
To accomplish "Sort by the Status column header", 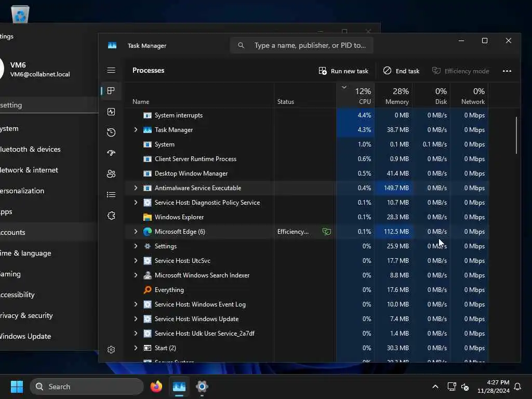I will point(305,96).
